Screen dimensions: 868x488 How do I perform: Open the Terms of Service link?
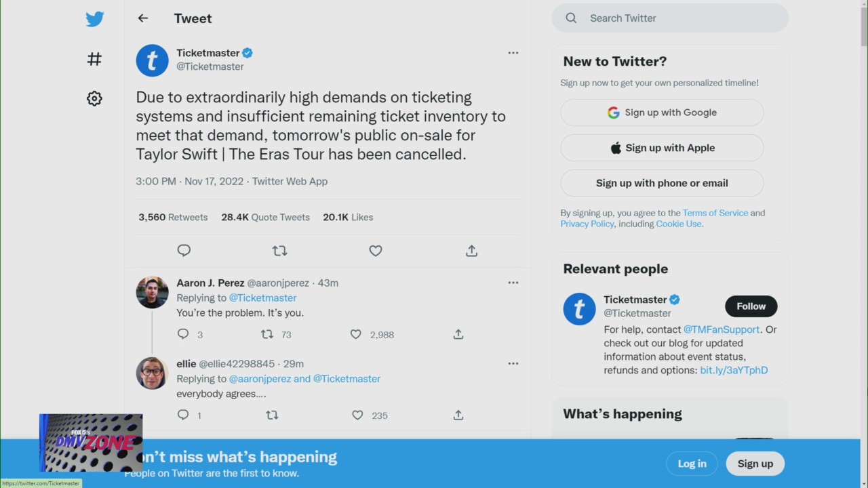(x=715, y=213)
